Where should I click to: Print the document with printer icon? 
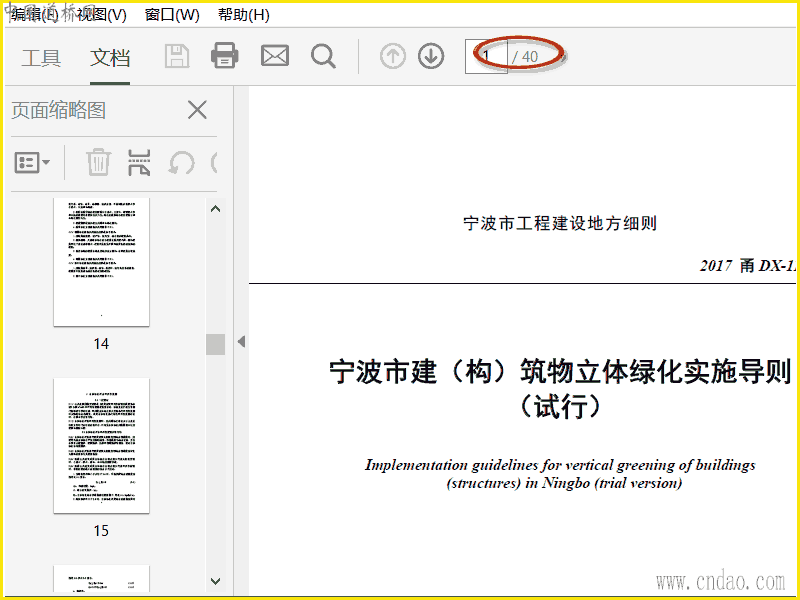(x=224, y=55)
